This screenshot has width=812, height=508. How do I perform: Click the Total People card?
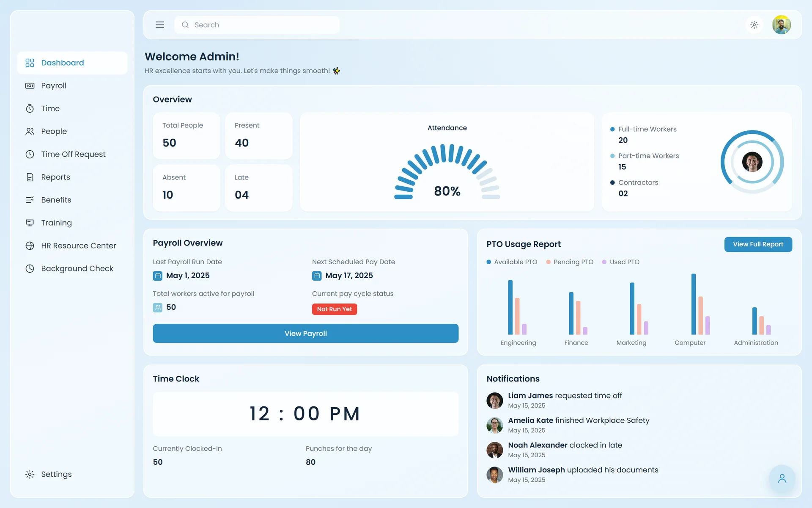(x=187, y=136)
